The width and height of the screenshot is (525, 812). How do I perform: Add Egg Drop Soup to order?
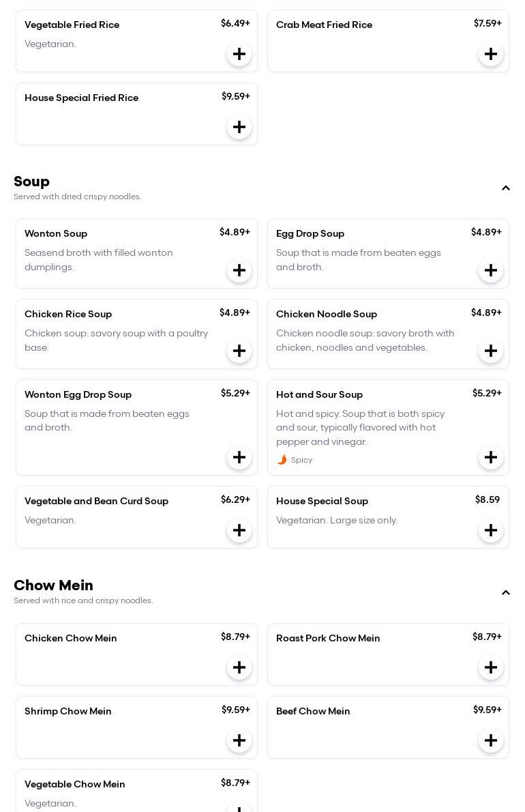(491, 270)
